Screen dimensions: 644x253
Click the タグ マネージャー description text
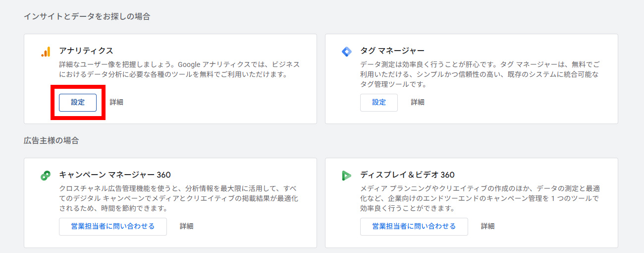(x=480, y=74)
